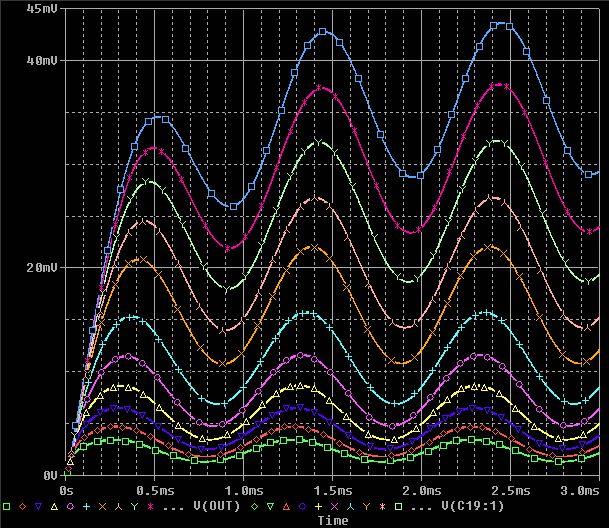
Task: Click the blue circle symbol in V(C19:1) legend
Action: 302,506
